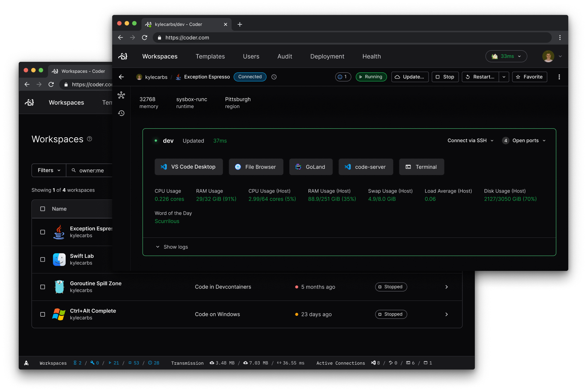
Task: Check the Swift Lab workspace checkbox
Action: 42,259
